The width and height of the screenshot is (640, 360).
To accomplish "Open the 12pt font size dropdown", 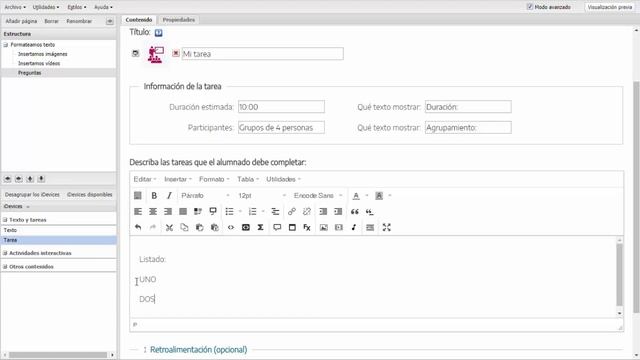I will point(262,196).
